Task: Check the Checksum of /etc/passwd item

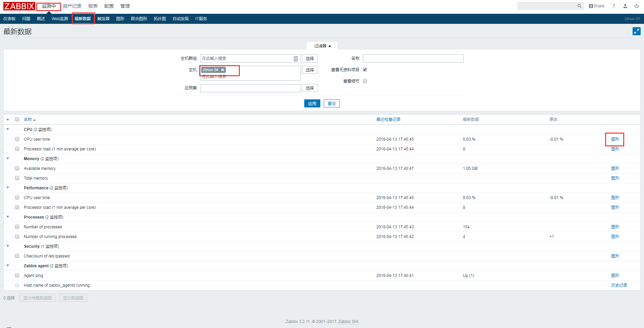Action: 17,256
